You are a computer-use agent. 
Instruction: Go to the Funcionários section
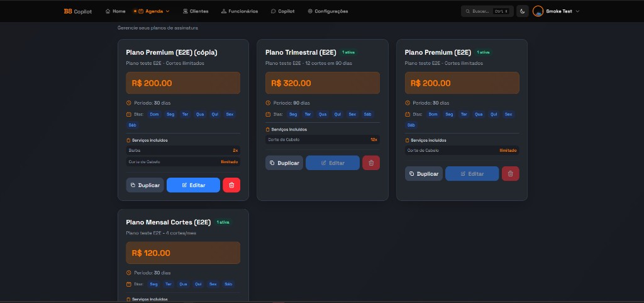[x=240, y=11]
